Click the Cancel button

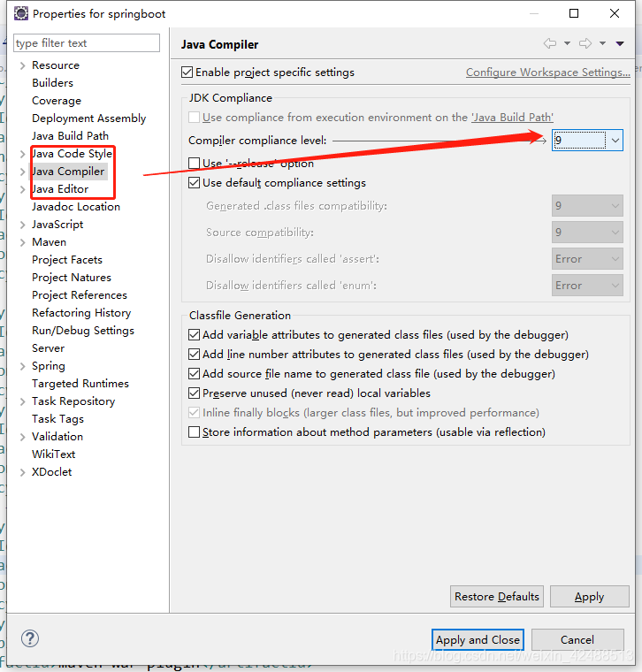tap(577, 640)
